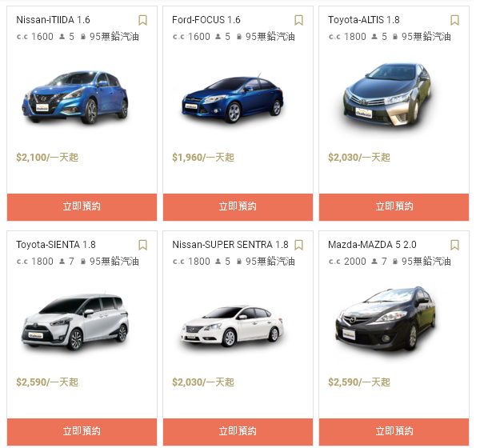Select the white Nissan Super Sentra photo

(233, 326)
